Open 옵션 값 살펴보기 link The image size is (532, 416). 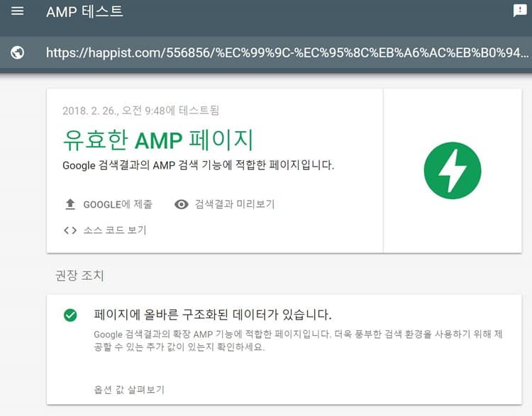click(x=129, y=390)
